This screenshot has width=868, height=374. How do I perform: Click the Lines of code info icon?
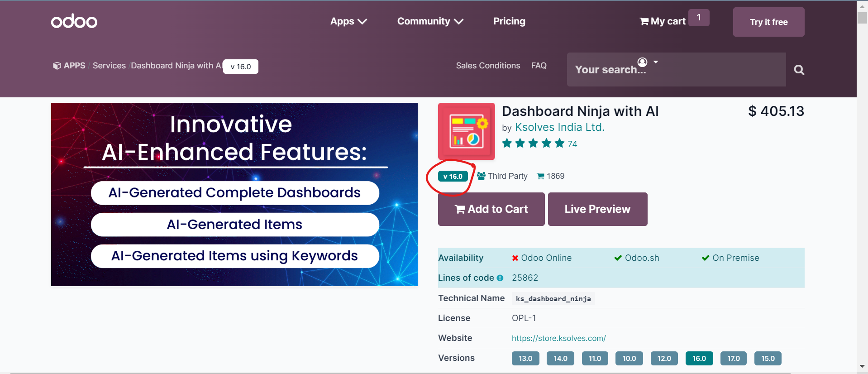point(500,278)
